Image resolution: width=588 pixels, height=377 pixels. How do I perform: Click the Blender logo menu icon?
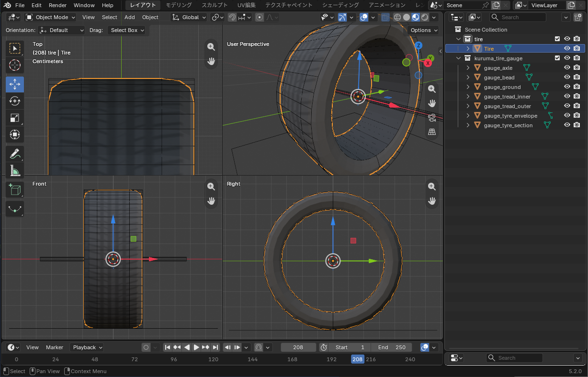tap(7, 5)
